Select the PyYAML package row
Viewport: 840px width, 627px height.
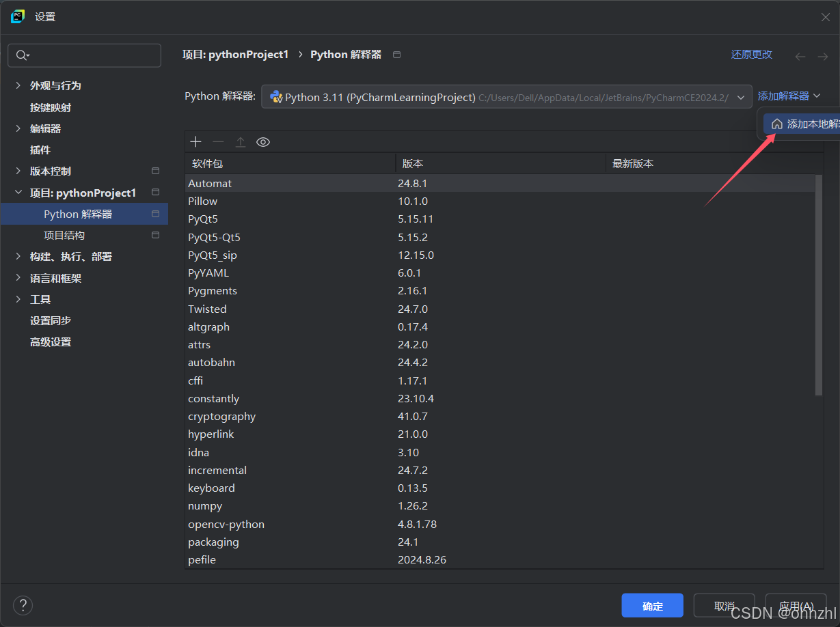click(500, 273)
